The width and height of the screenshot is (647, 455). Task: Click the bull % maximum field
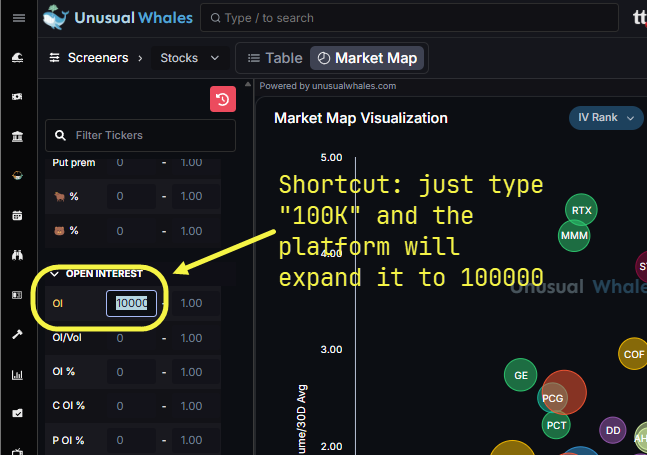point(195,196)
